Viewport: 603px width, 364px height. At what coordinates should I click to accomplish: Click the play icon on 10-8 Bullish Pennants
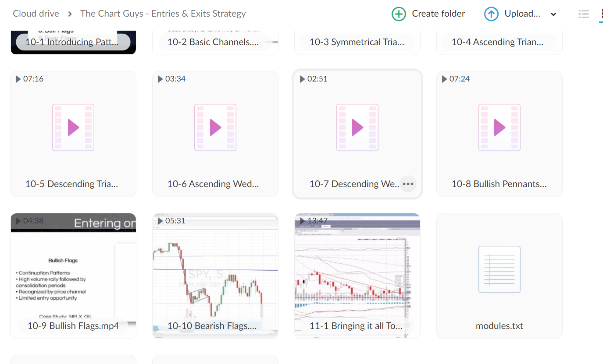[499, 127]
